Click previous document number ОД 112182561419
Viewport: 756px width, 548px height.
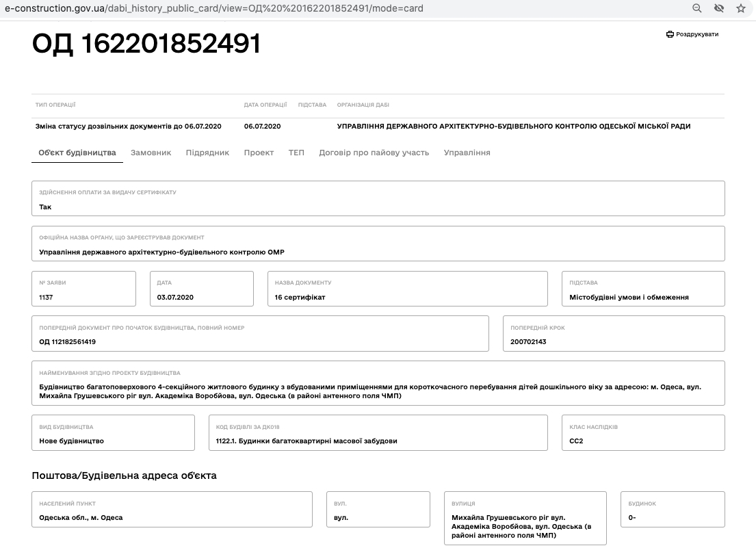[x=68, y=341]
